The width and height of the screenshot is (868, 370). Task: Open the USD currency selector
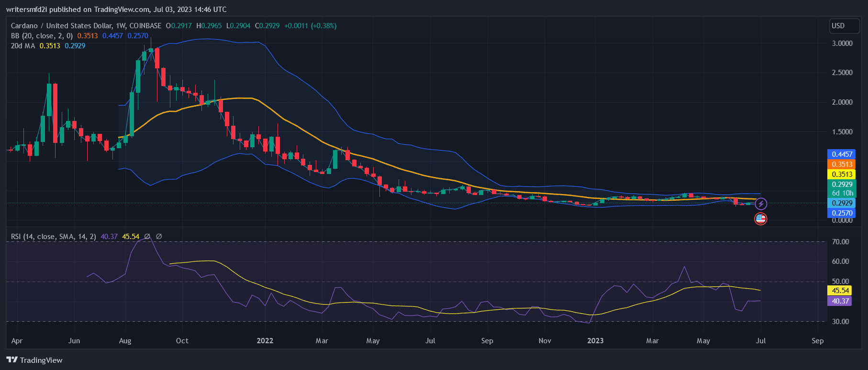[844, 26]
